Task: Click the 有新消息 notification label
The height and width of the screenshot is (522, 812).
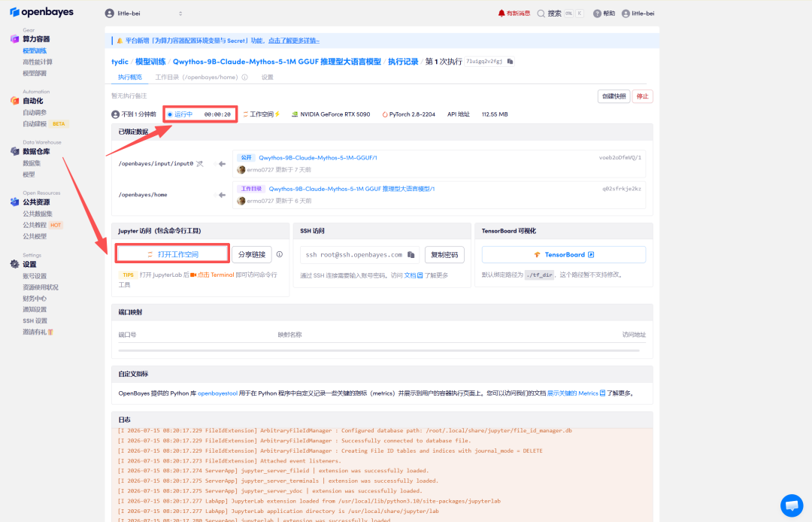Action: (x=518, y=14)
